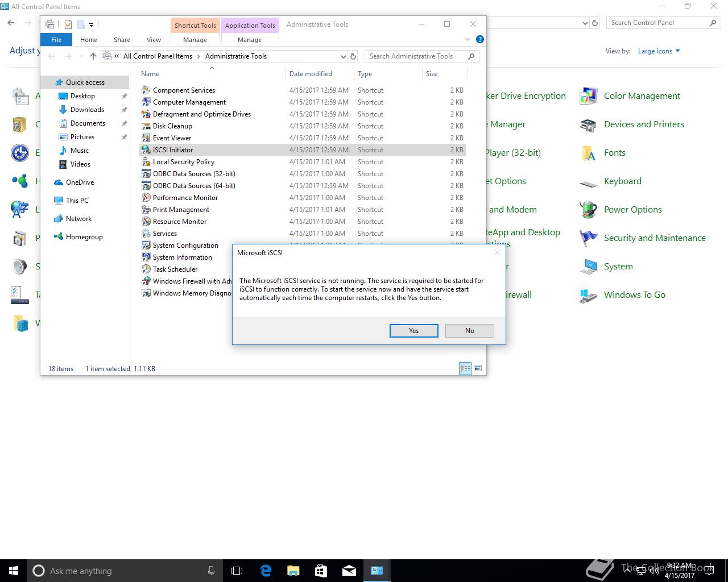This screenshot has width=728, height=582.
Task: Switch to the details view layout
Action: [x=465, y=368]
